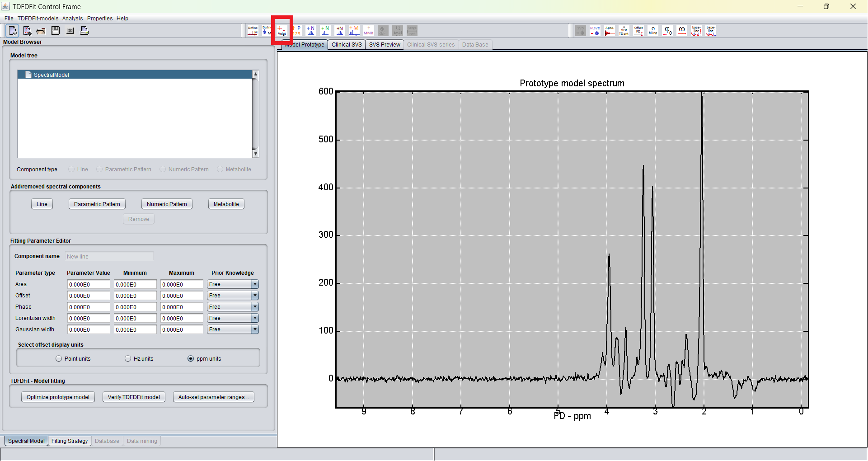Print using the printer icon
This screenshot has width=868, height=461.
click(x=84, y=31)
